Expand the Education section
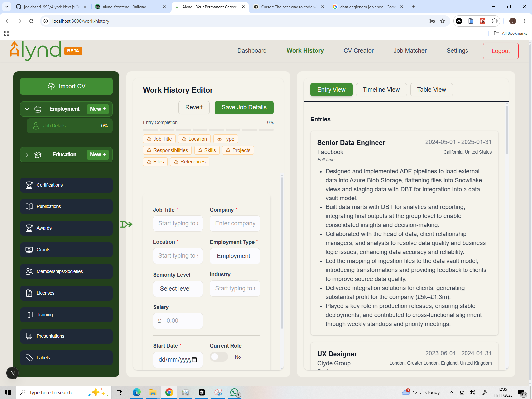The image size is (532, 399). pos(27,154)
